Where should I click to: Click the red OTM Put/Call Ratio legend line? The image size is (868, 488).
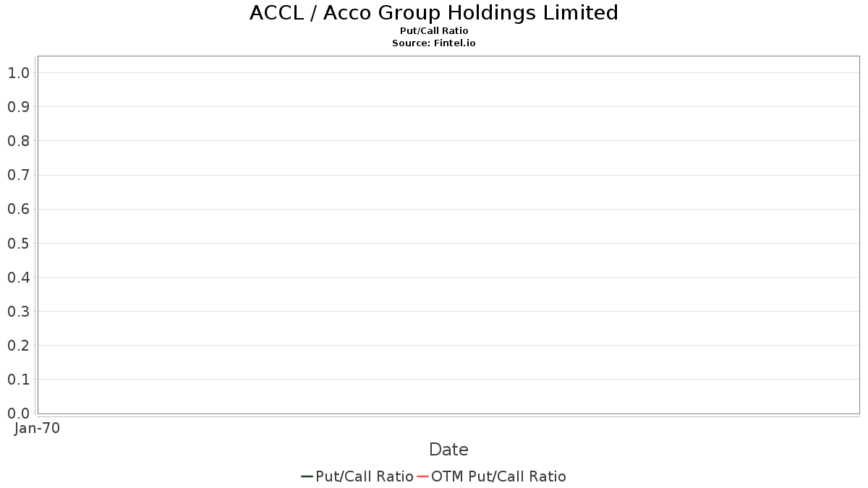(423, 476)
